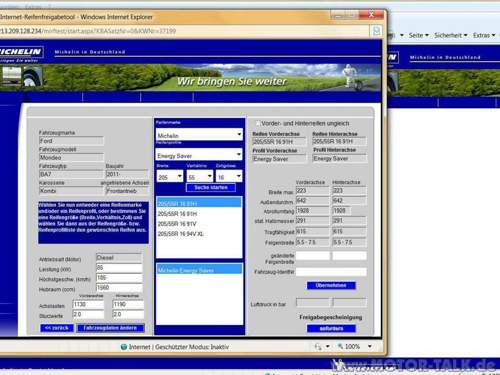The height and width of the screenshot is (375, 500).
Task: Click the Höchstgeschwindigkeit field showing 185
Action: pos(119,278)
